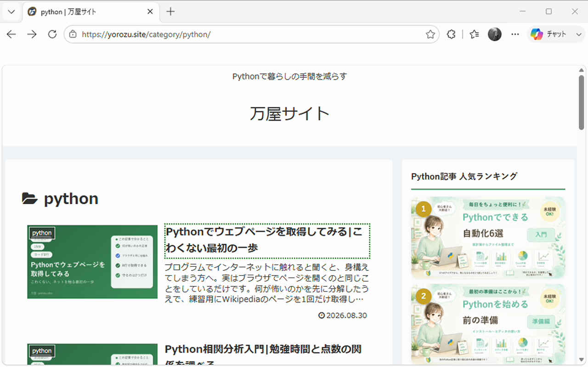Go back to the previous page
The image size is (588, 367).
click(11, 34)
